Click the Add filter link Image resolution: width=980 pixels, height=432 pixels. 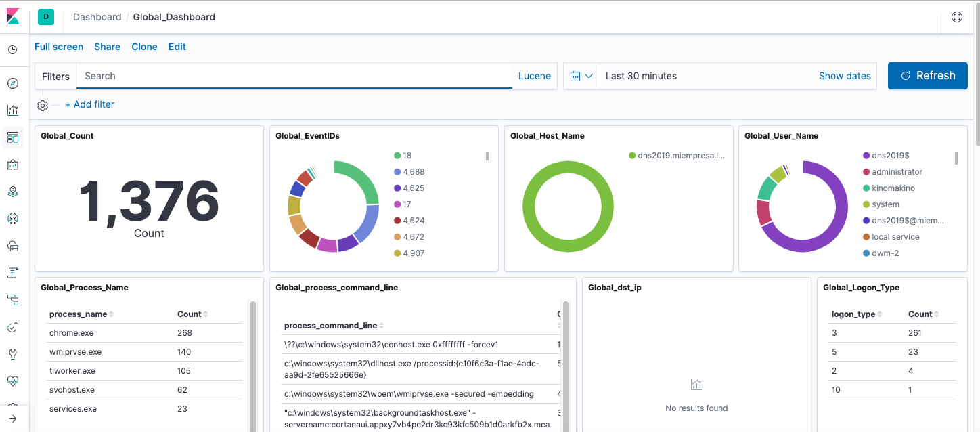pos(90,104)
